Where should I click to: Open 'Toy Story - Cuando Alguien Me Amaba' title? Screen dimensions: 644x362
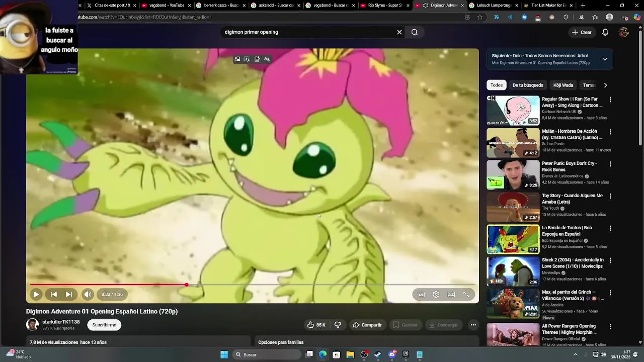[x=572, y=199]
